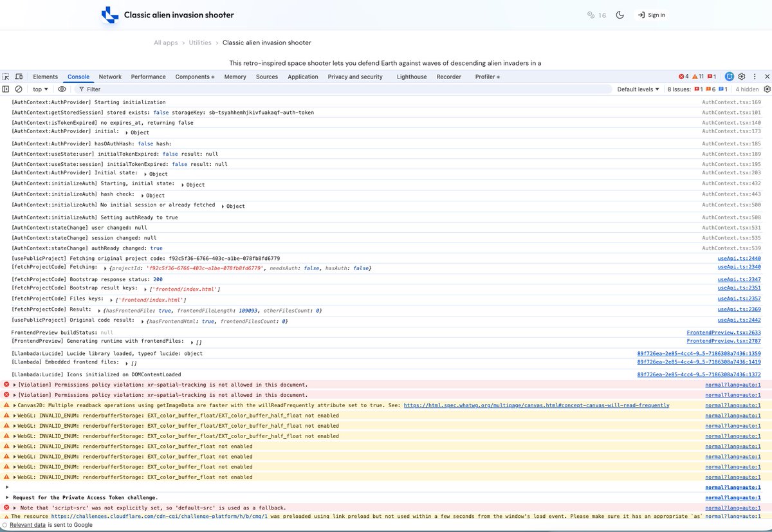This screenshot has width=772, height=532.
Task: Open the Components tab
Action: point(194,77)
